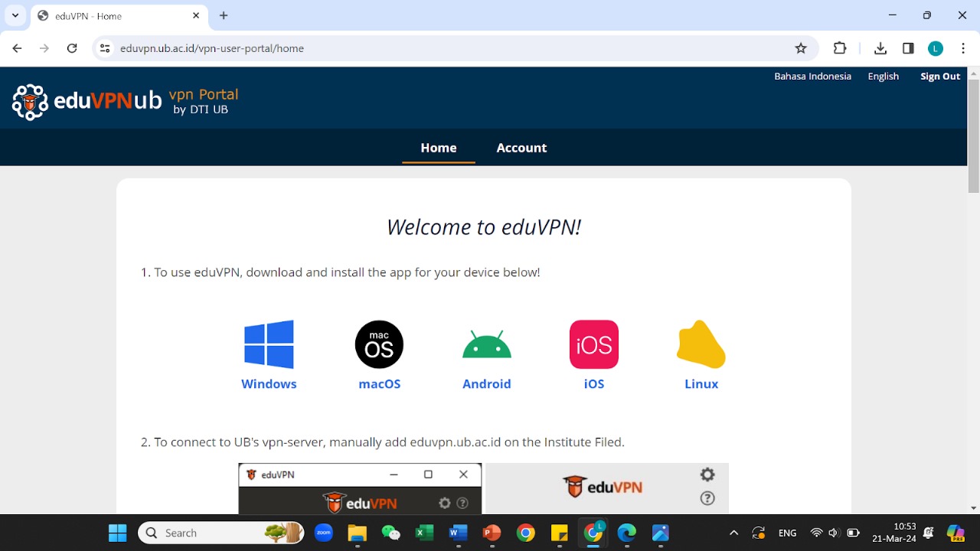Click the eduVPN app window screenshot
The image size is (980, 551).
coord(360,488)
